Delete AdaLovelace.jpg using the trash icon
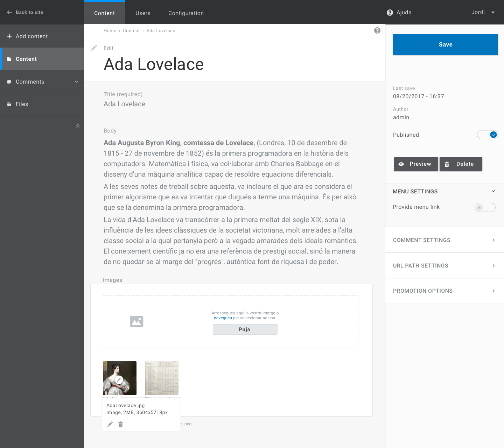This screenshot has height=448, width=504. click(120, 424)
